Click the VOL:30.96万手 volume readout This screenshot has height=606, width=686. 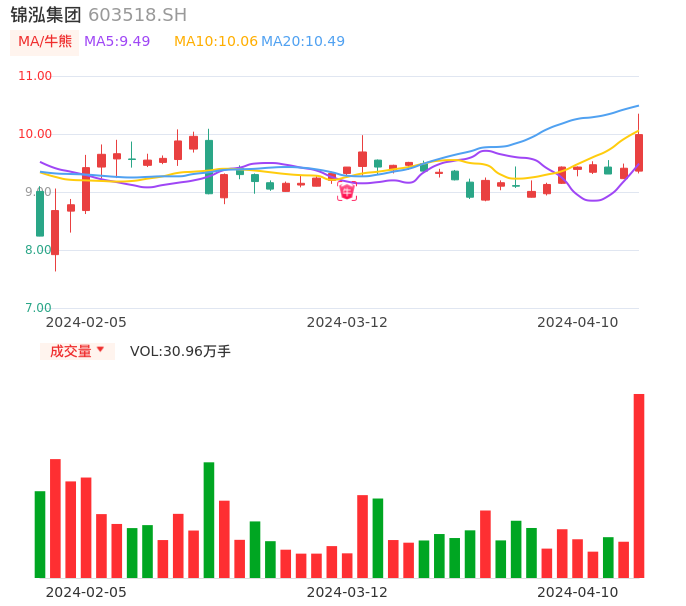(180, 351)
